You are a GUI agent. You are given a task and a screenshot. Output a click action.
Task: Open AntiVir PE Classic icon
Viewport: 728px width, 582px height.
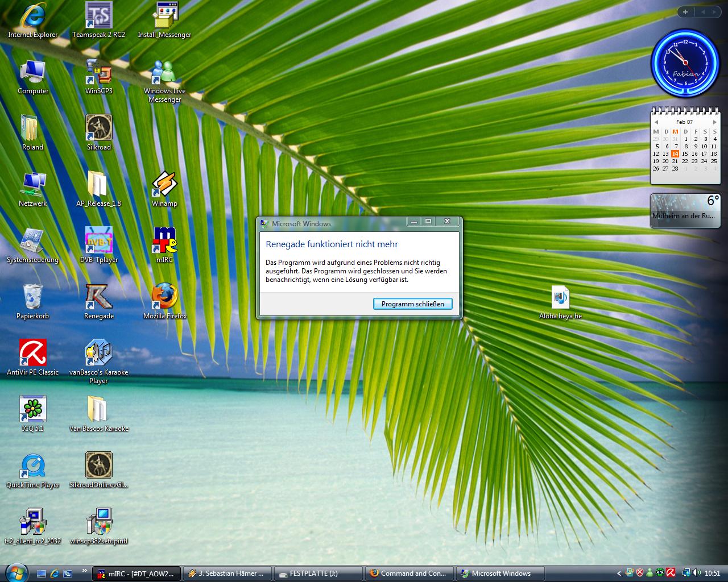(x=33, y=354)
